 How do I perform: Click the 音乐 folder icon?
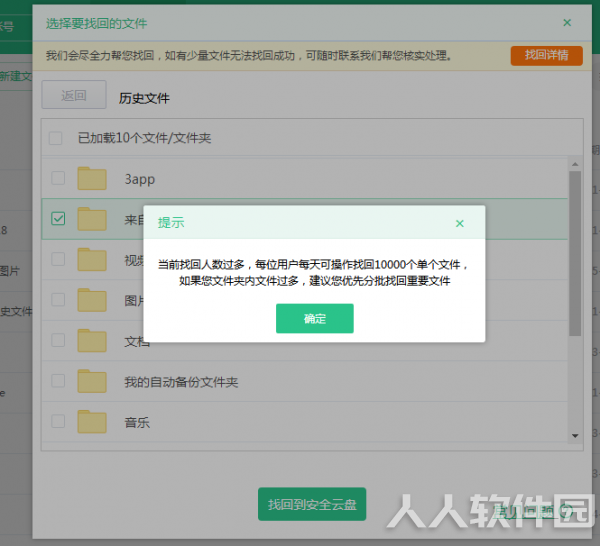[92, 422]
